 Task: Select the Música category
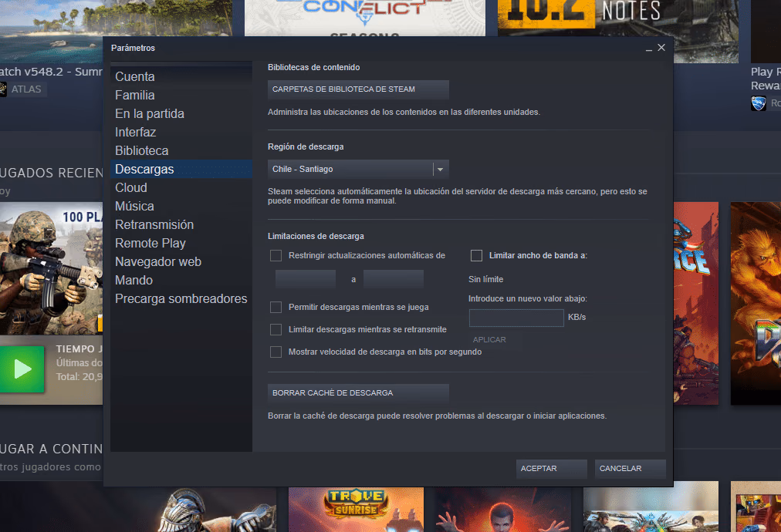tap(134, 206)
